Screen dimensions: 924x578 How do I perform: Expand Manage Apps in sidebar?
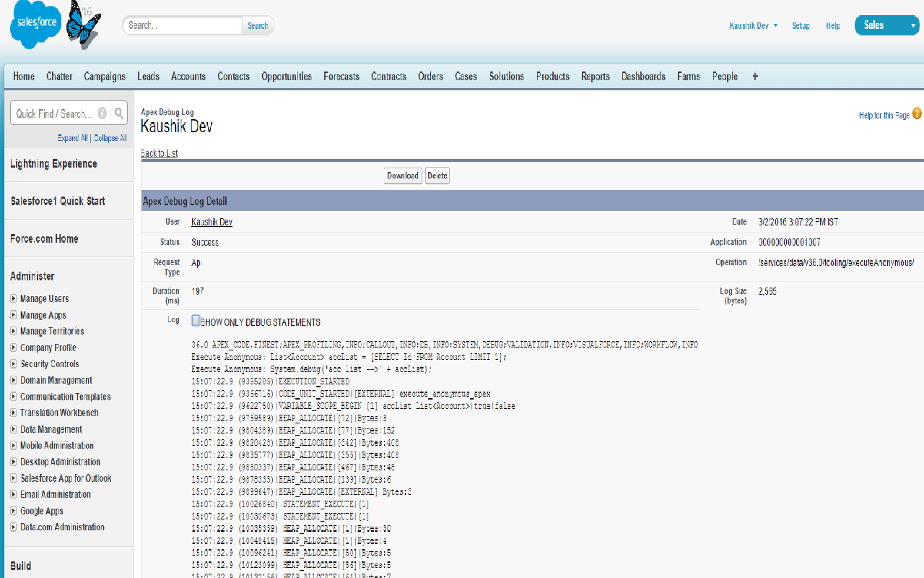(x=14, y=315)
